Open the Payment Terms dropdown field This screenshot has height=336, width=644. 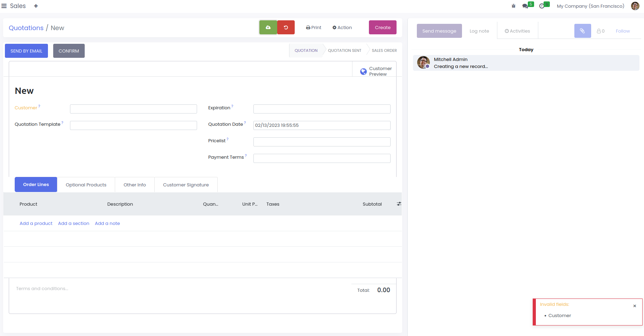322,158
